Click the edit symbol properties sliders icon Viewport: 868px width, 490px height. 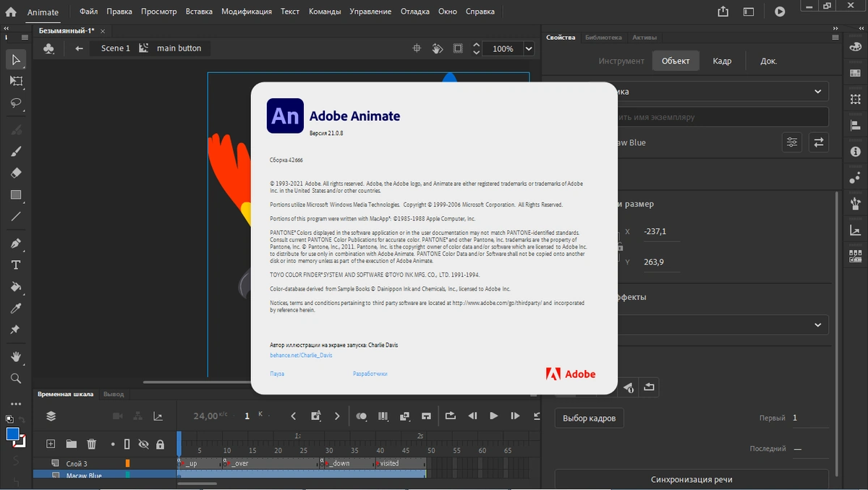tap(792, 142)
